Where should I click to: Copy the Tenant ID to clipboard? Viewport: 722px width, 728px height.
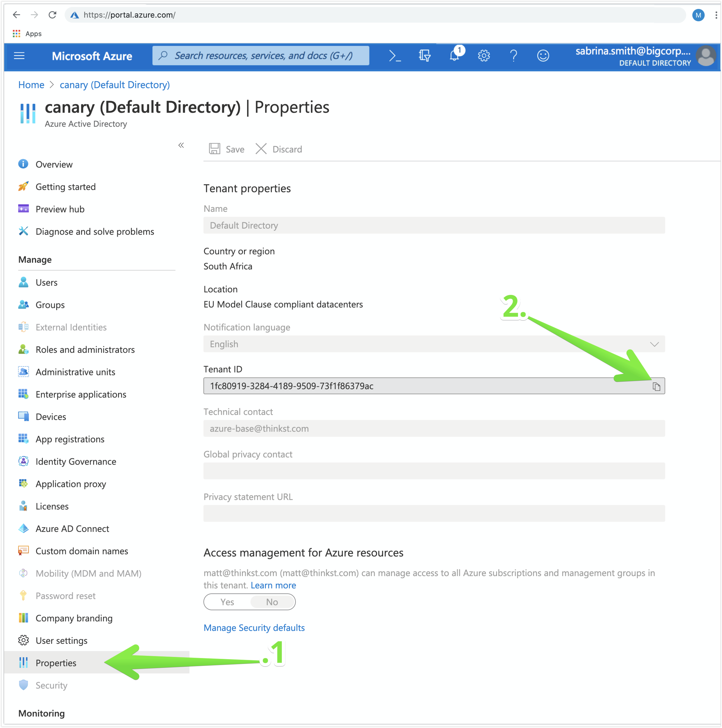656,387
